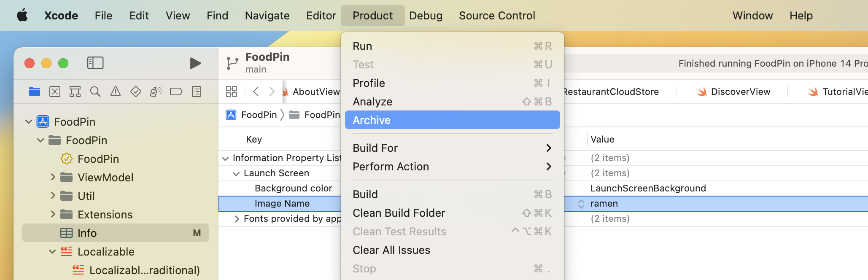Open the Find navigator magnifying glass

(95, 91)
